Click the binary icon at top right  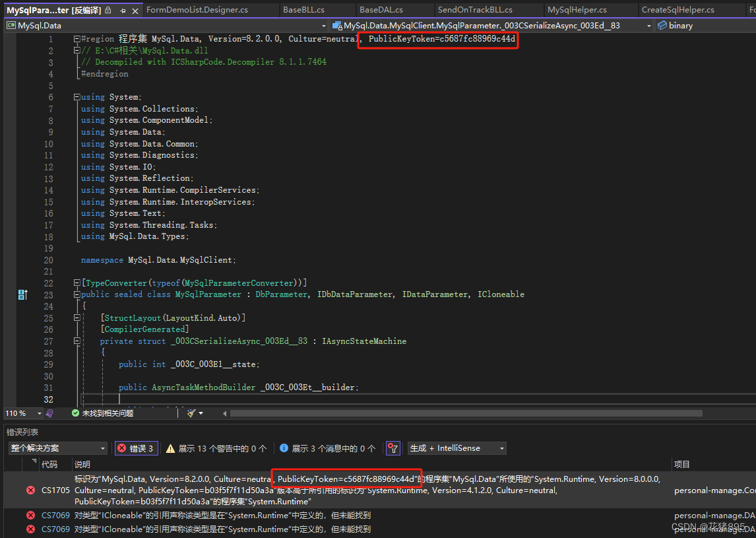click(x=662, y=26)
